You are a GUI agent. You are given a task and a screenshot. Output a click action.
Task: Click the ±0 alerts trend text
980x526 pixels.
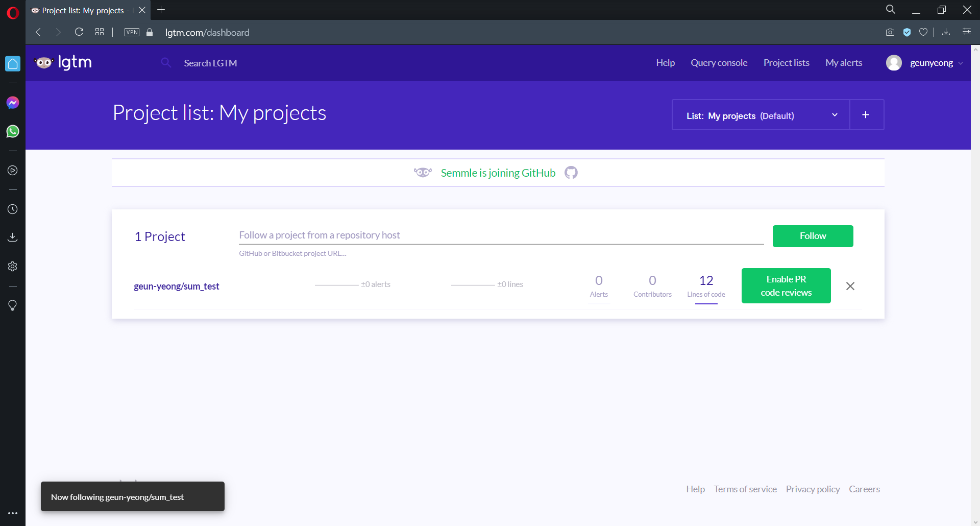pyautogui.click(x=376, y=284)
